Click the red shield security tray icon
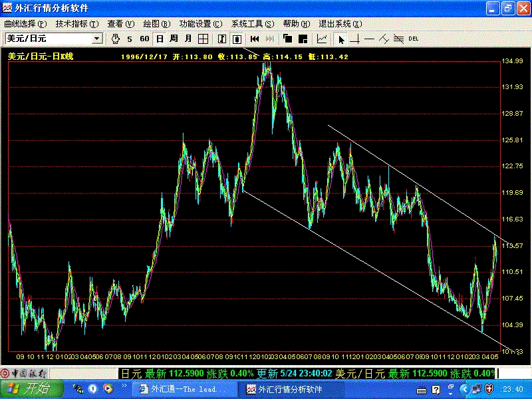The image size is (532, 399). point(489,389)
